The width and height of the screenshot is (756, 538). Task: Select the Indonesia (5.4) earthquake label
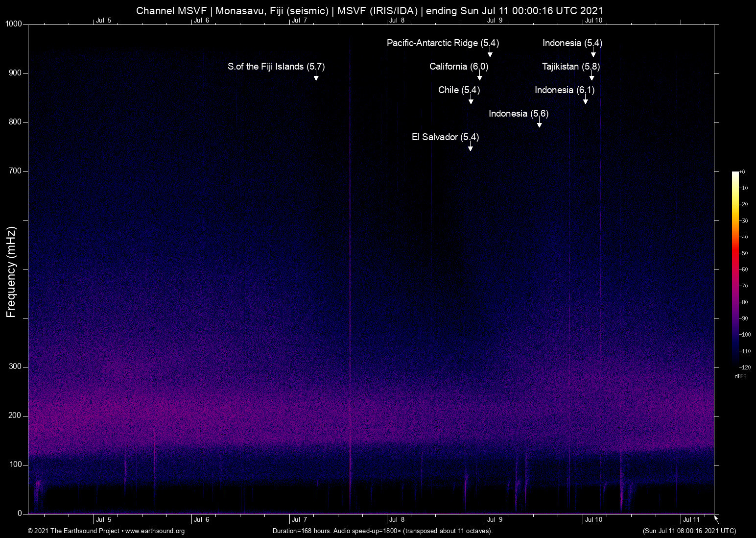tap(572, 43)
